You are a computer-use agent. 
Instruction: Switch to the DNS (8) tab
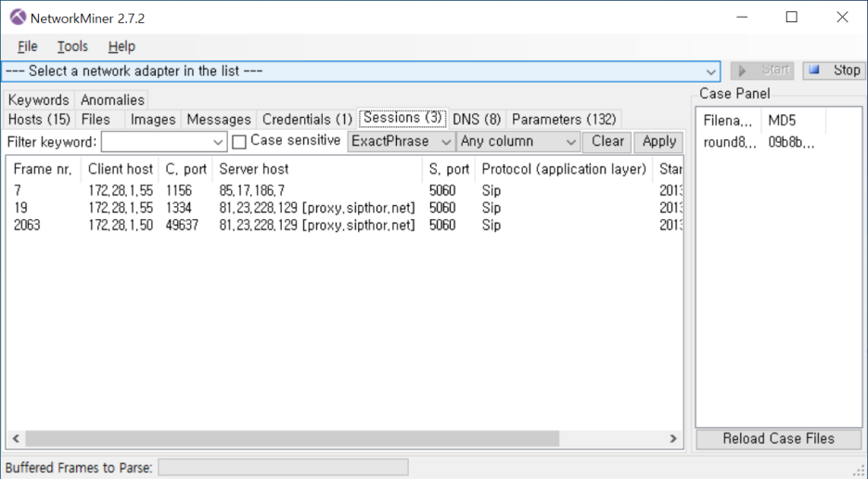click(477, 119)
